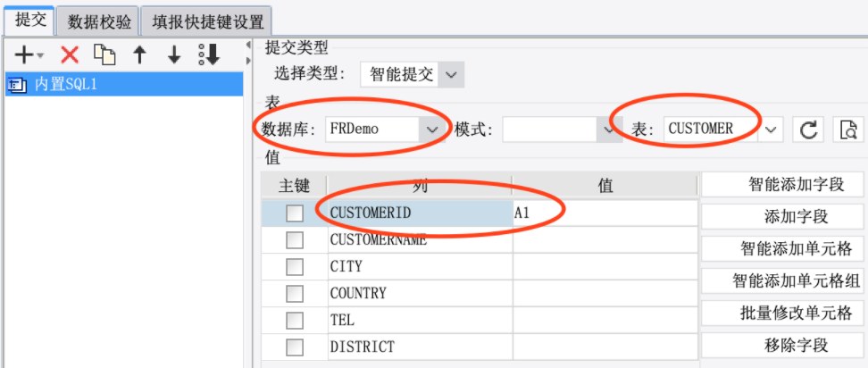Click the copy submission icon
Image resolution: width=868 pixels, height=368 pixels.
coord(104,54)
